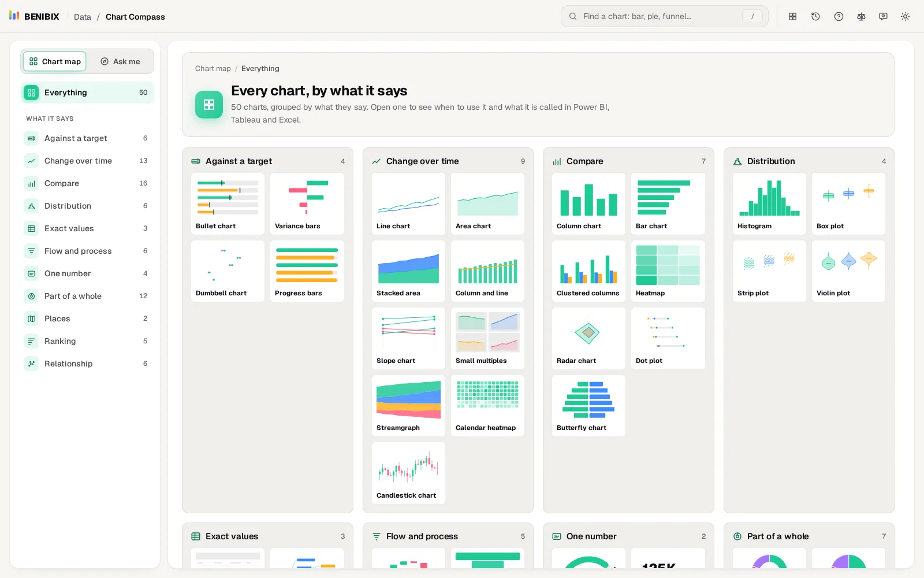Click the BENIBIX logo
The height and width of the screenshot is (578, 924).
35,16
